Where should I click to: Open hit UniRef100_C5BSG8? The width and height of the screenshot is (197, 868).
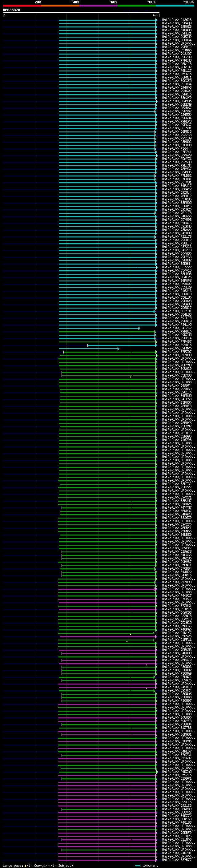(x=177, y=375)
